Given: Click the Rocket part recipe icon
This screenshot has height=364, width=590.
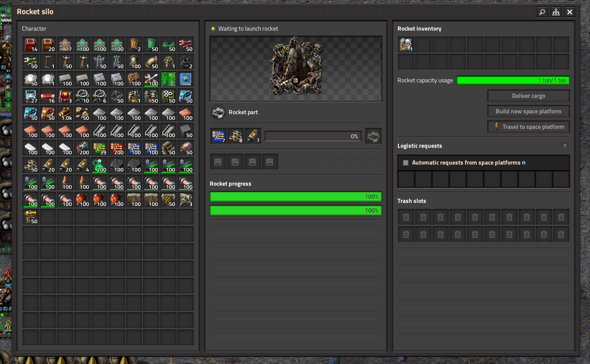Looking at the screenshot, I should 218,112.
